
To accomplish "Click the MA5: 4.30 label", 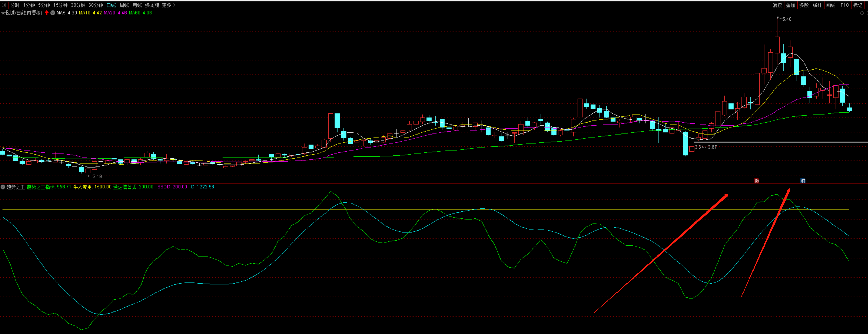I will 67,13.
